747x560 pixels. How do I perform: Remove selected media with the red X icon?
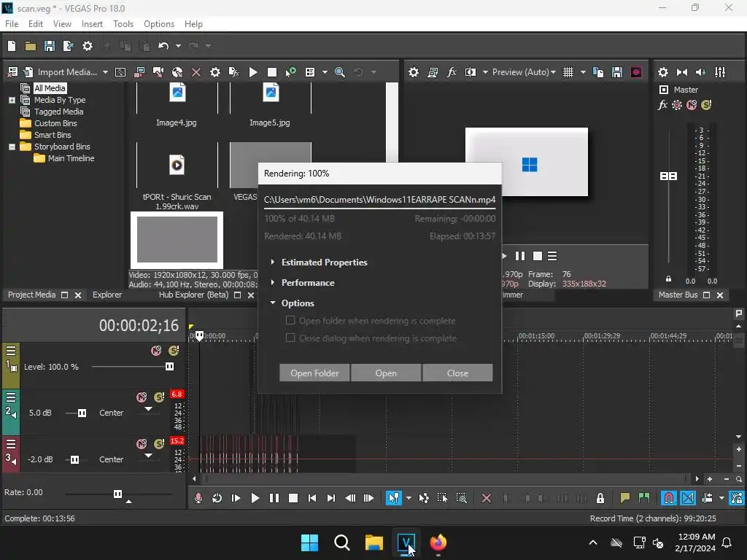pos(196,72)
